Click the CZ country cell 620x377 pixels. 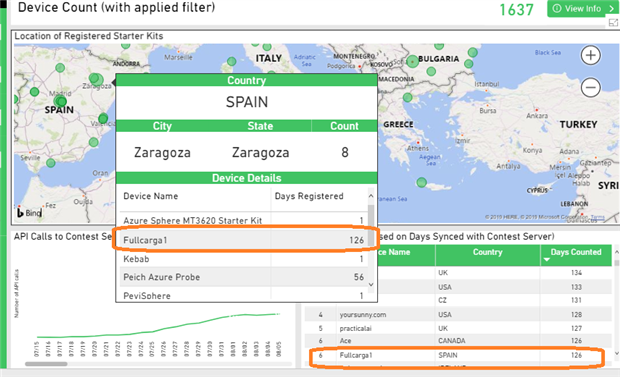(x=487, y=300)
